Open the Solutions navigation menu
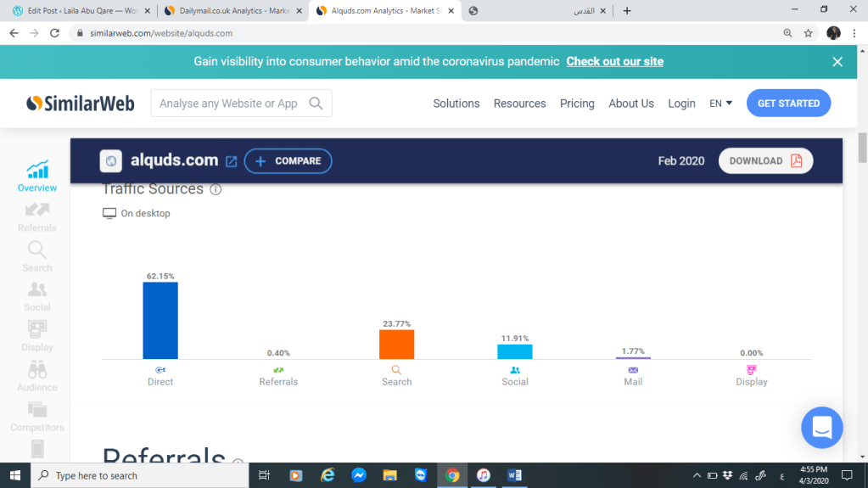Screen dimensions: 868x488 coord(456,104)
